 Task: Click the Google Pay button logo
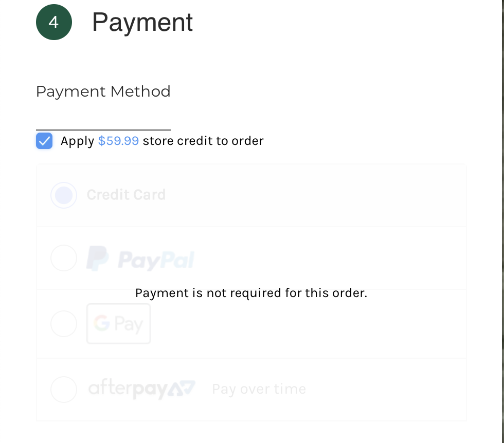coord(119,324)
